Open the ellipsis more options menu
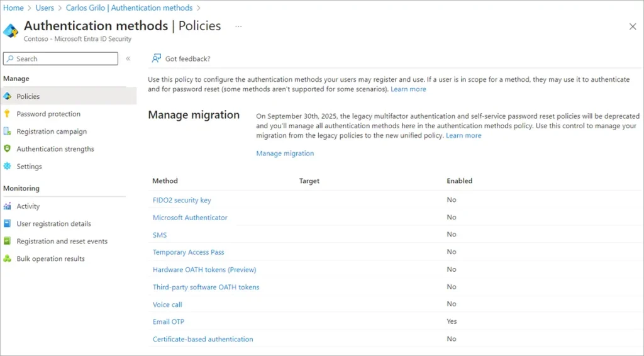The image size is (644, 356). (x=238, y=26)
